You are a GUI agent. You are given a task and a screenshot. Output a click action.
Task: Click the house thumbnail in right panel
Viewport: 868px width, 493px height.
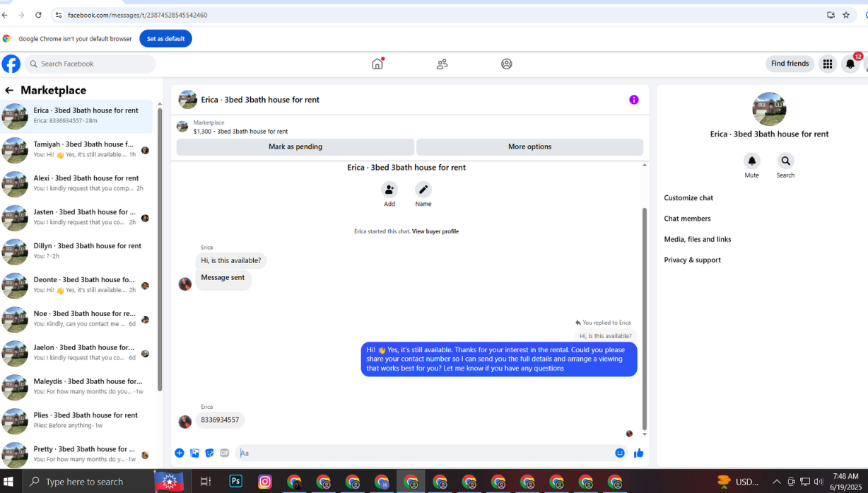(x=769, y=109)
